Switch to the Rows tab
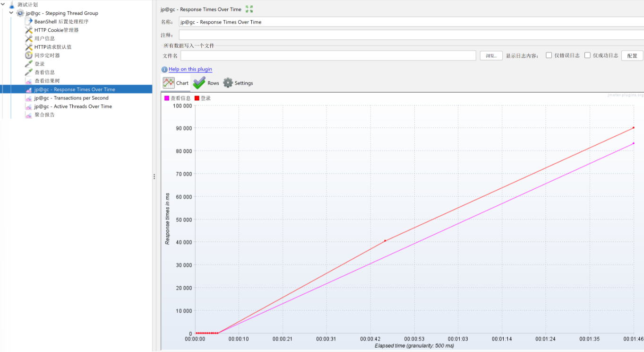 pyautogui.click(x=206, y=83)
